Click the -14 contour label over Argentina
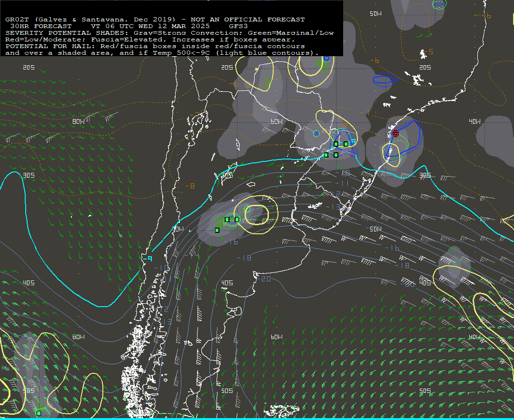 pos(192,255)
